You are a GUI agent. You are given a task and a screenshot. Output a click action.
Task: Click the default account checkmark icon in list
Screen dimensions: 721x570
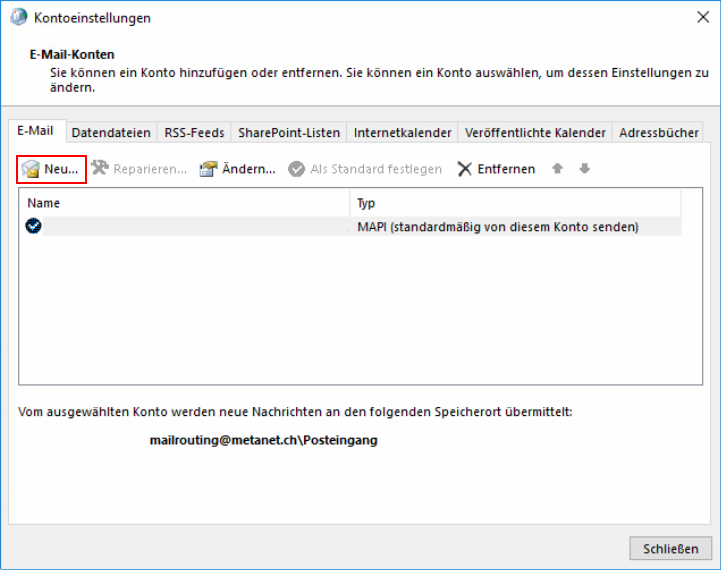(34, 227)
